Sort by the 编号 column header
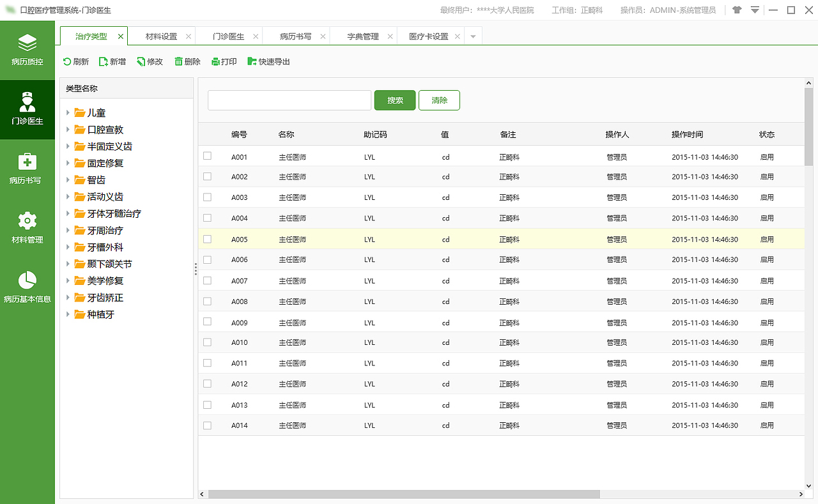Image resolution: width=818 pixels, height=504 pixels. (239, 135)
